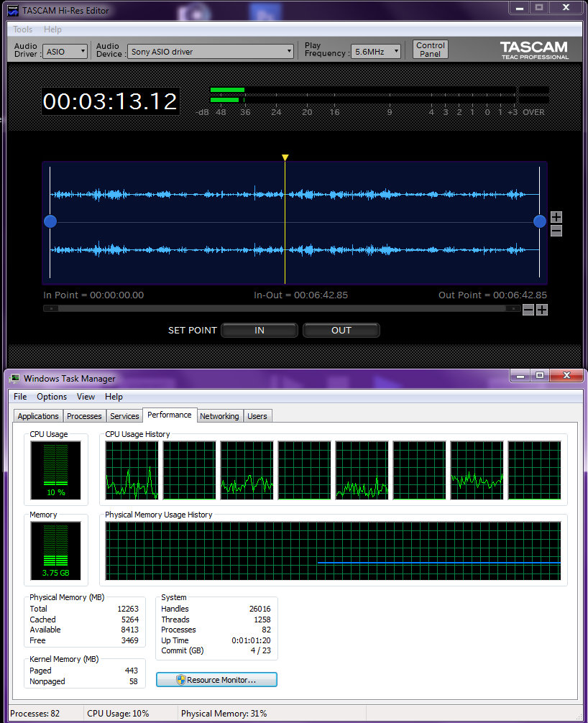588x723 pixels.
Task: Click the status bar CPU Usage: 10% entry
Action: [118, 714]
